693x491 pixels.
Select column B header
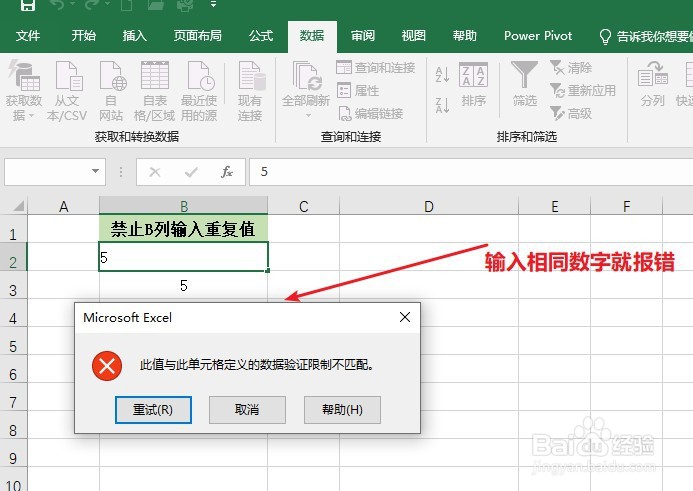tap(183, 206)
